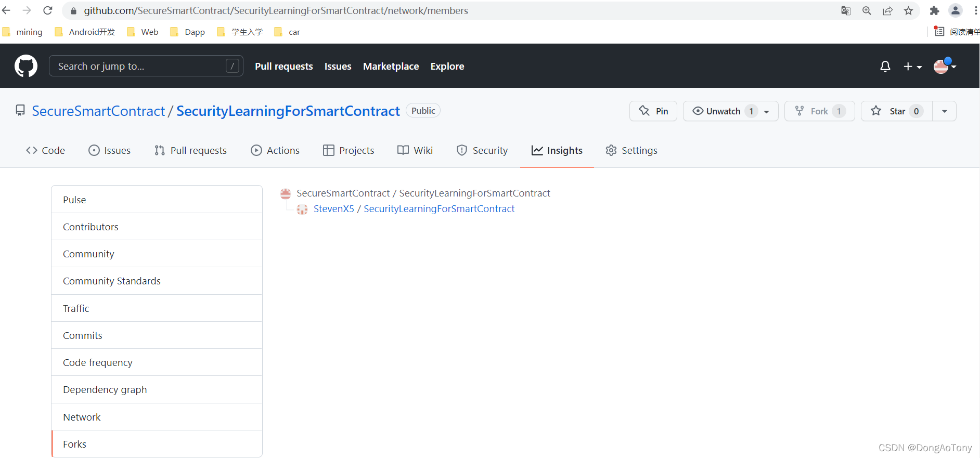980x458 pixels.
Task: Open Community Standards in the sidebar
Action: tap(157, 281)
